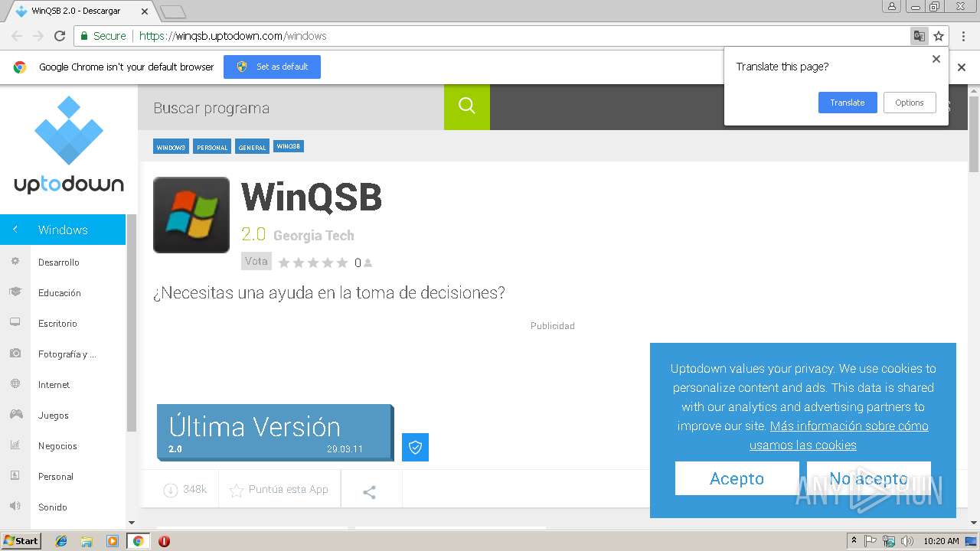Go back to previous page
Viewport: 980px width, 551px height.
point(17,36)
